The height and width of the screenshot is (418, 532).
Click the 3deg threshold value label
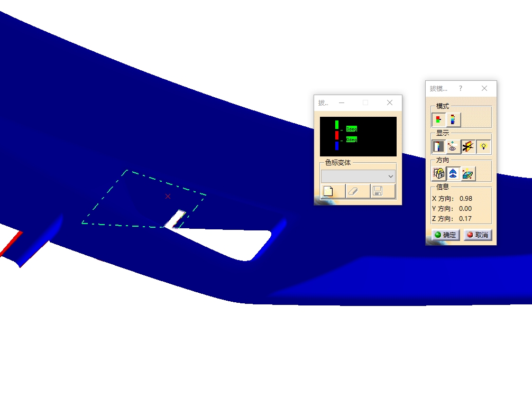[352, 129]
